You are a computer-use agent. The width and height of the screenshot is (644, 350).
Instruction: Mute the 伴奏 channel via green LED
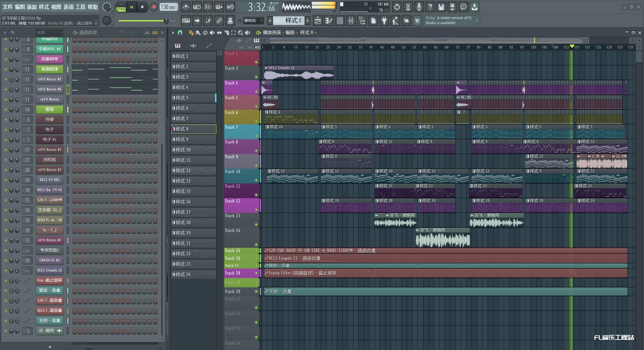point(5,120)
